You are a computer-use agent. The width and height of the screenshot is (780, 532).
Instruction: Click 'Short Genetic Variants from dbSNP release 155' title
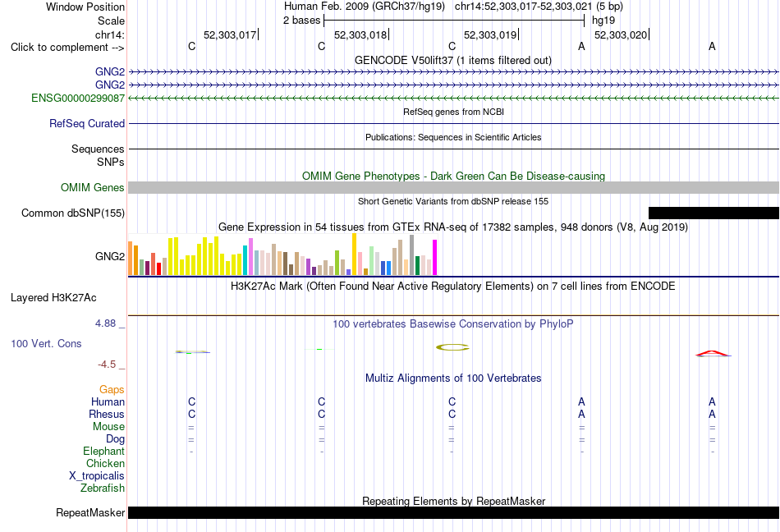click(453, 201)
